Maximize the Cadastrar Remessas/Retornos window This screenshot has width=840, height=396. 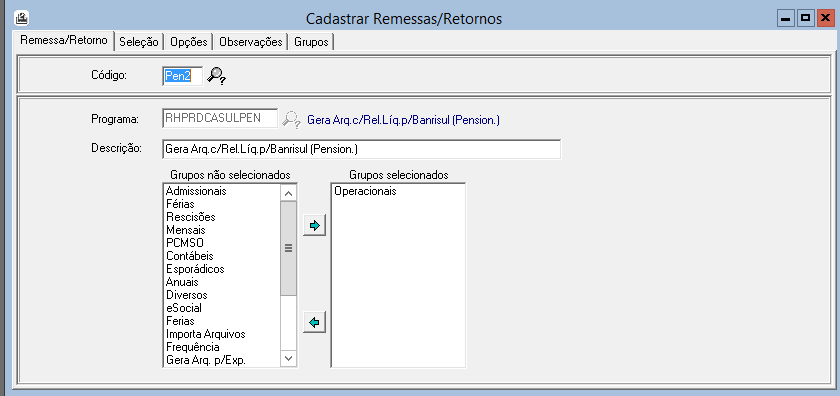click(805, 19)
